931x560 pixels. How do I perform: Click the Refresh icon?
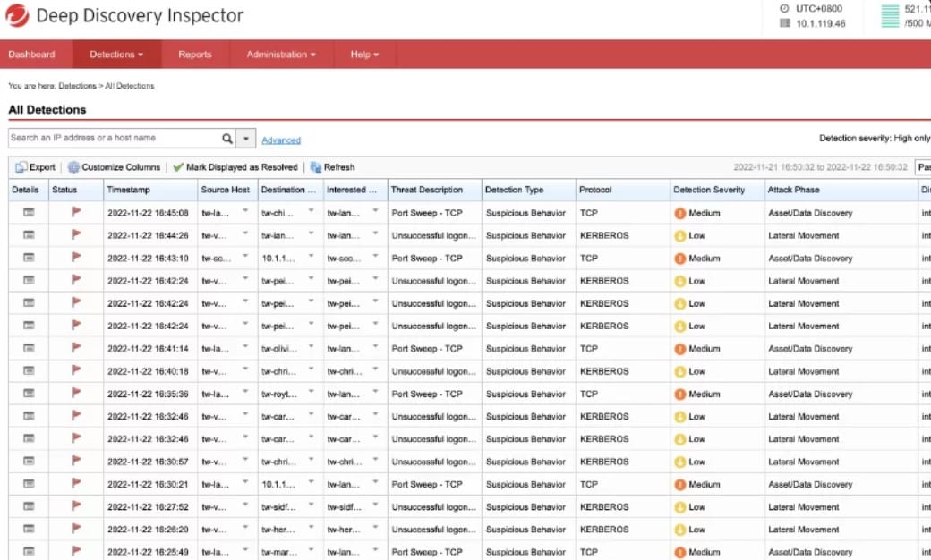314,166
